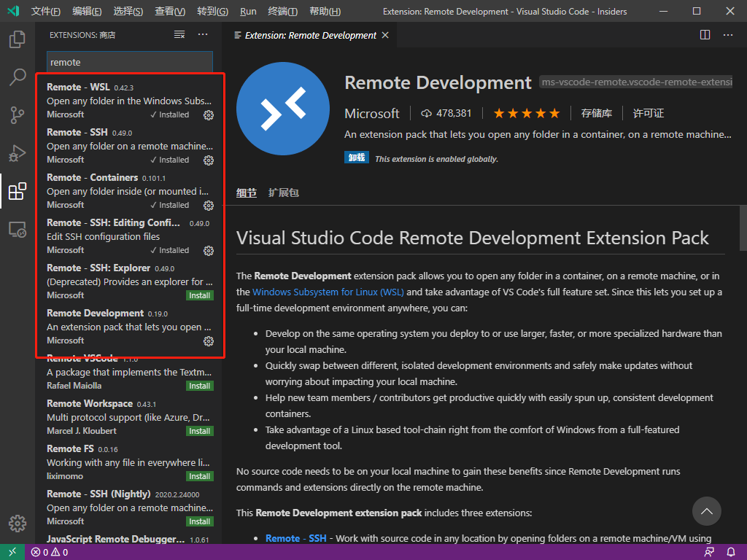Click the Remote Development extension logo
Image resolution: width=747 pixels, height=560 pixels.
pyautogui.click(x=283, y=109)
